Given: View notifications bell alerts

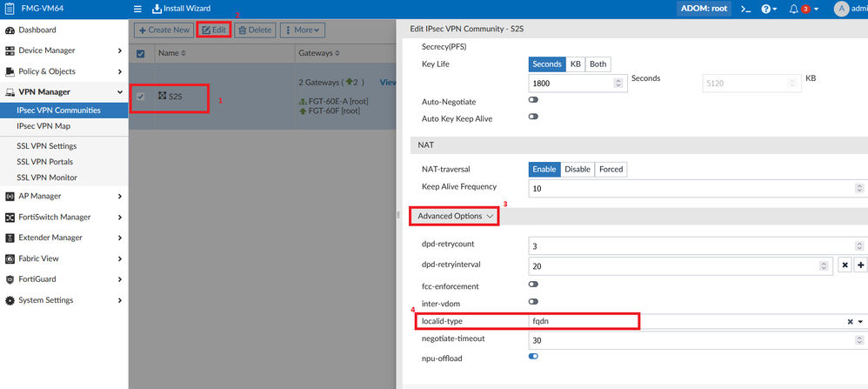Looking at the screenshot, I should click(793, 9).
